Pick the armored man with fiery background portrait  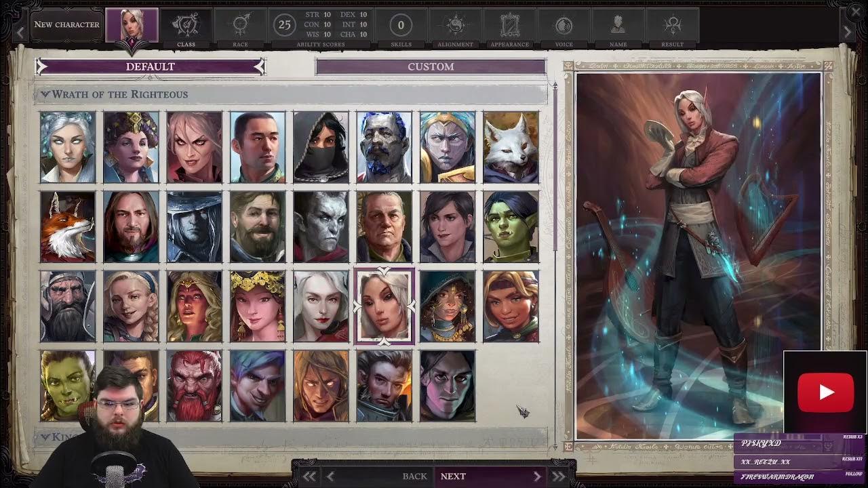point(384,386)
